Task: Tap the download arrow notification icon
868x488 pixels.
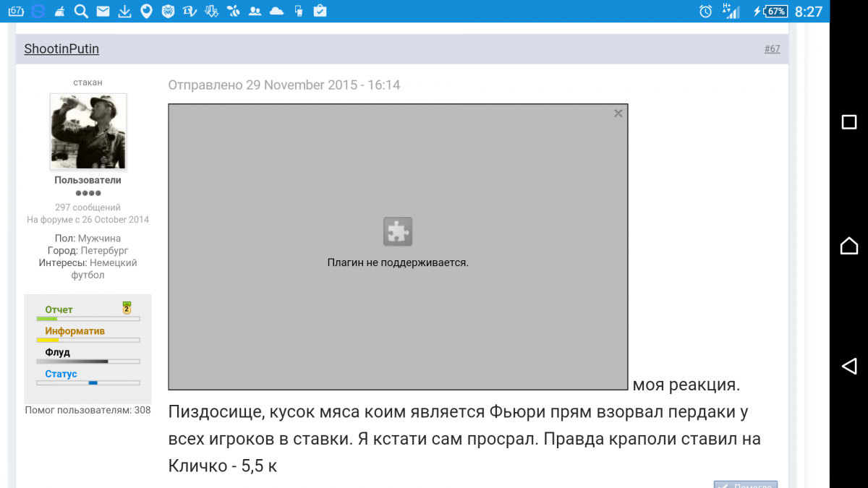Action: click(124, 11)
